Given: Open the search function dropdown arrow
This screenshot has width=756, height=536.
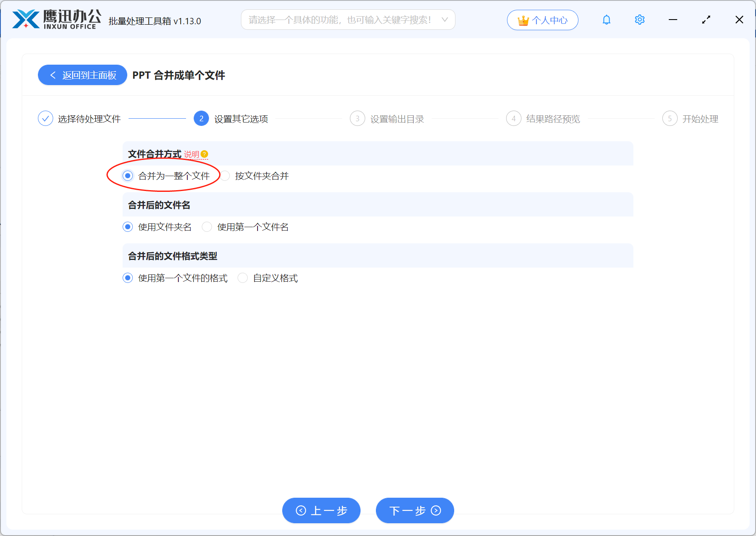Looking at the screenshot, I should click(x=445, y=20).
